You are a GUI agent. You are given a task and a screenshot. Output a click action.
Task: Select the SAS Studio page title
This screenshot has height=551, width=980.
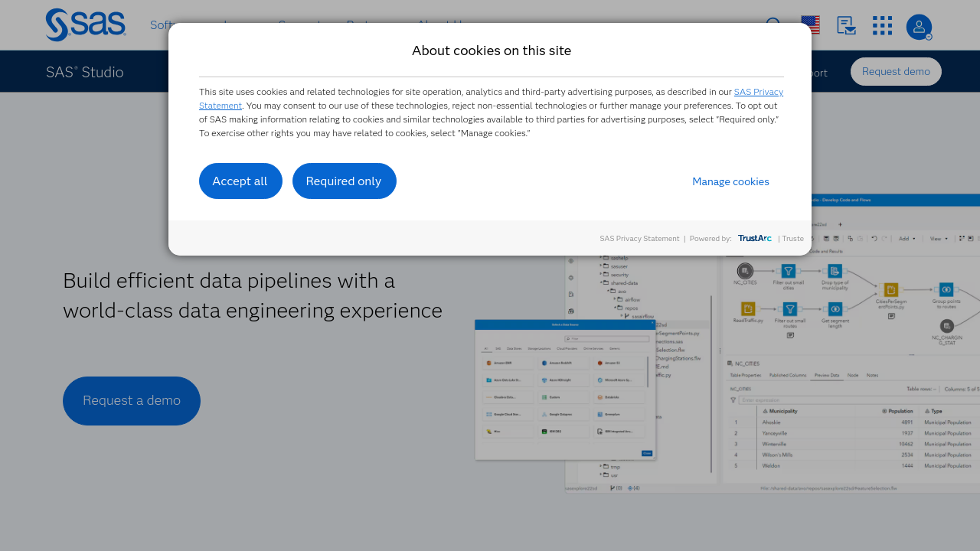pos(84,72)
